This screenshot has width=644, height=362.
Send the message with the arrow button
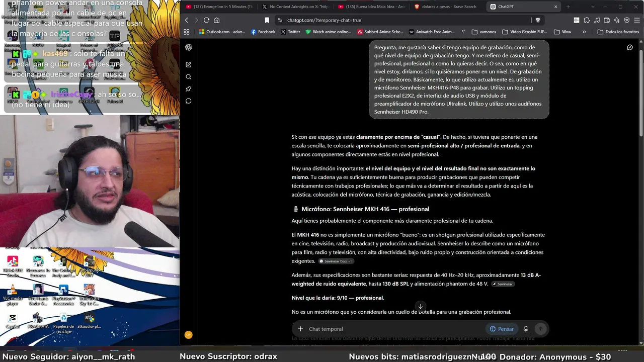click(x=540, y=329)
